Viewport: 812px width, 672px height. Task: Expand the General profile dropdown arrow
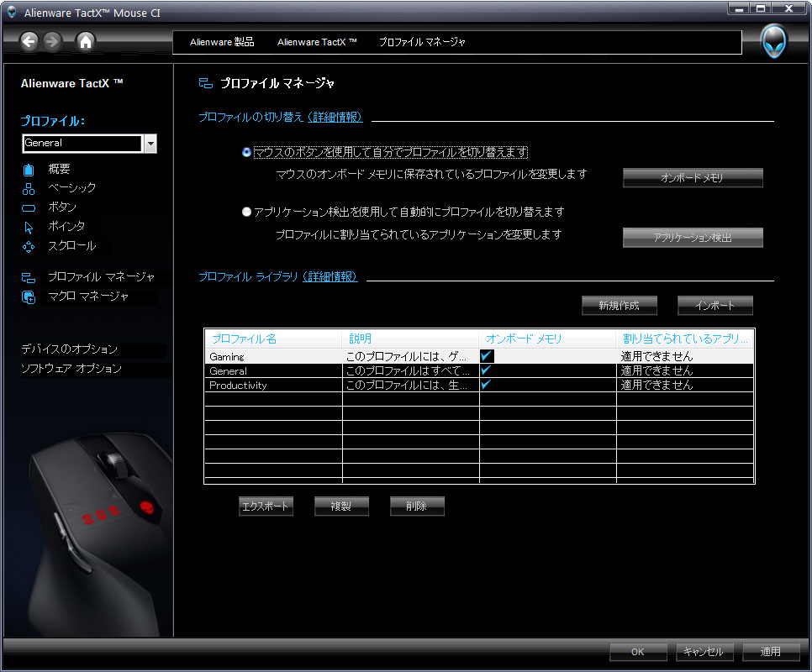click(150, 144)
